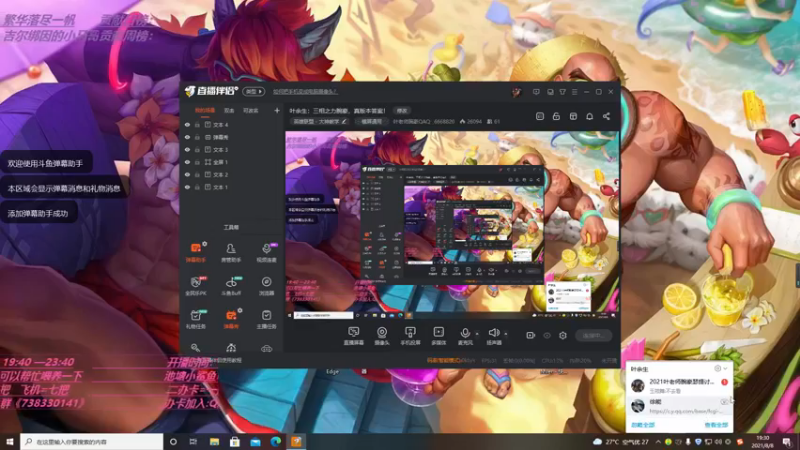Open the settings gear in bottom bar
Viewport: 800px width, 450px height.
(563, 336)
